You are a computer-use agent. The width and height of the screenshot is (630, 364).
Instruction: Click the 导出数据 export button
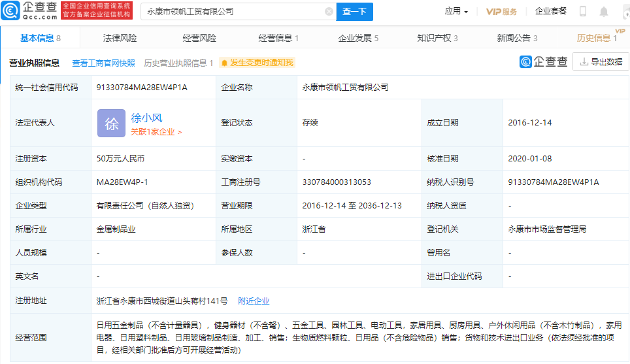tap(601, 62)
